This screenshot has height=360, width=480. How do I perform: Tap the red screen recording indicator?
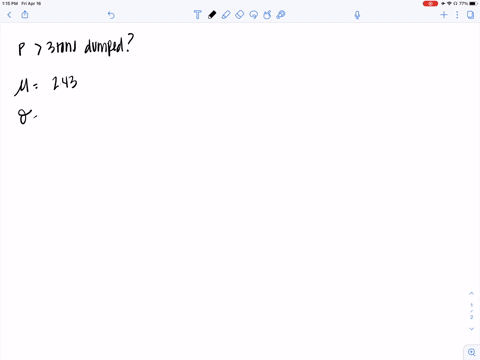pos(430,4)
